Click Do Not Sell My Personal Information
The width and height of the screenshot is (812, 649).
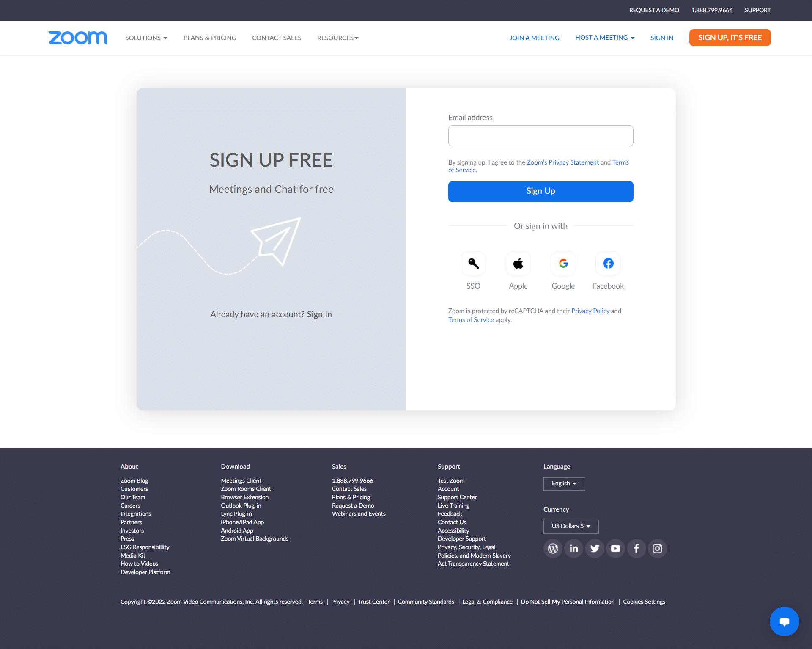[568, 602]
